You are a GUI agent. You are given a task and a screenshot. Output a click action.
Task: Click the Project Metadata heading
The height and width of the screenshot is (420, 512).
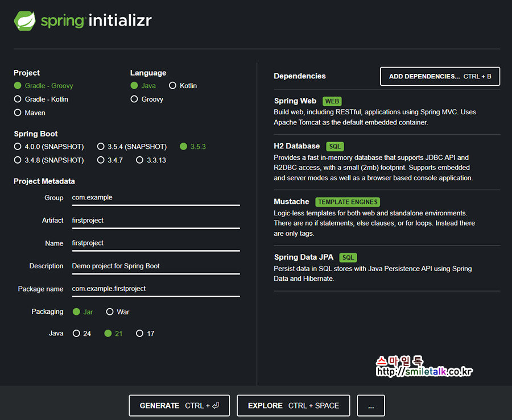tap(44, 181)
